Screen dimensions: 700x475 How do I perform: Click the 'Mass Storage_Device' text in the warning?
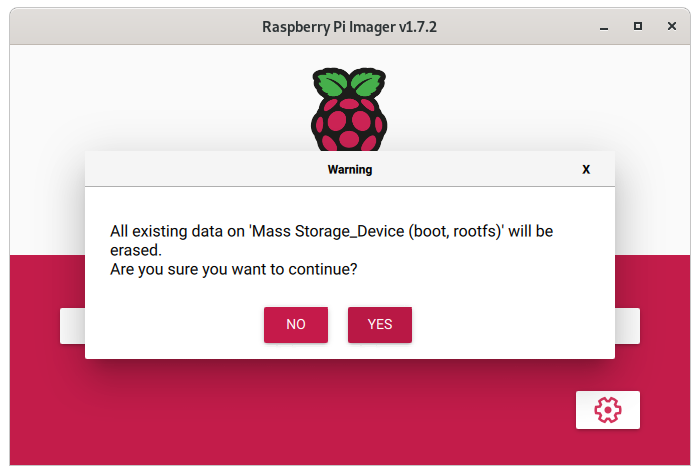(327, 231)
